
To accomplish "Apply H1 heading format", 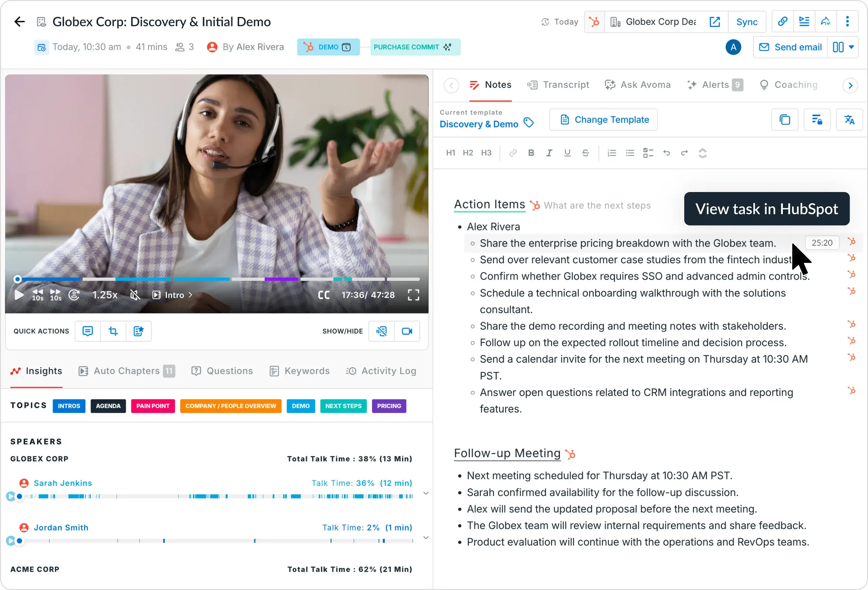I will click(x=450, y=153).
